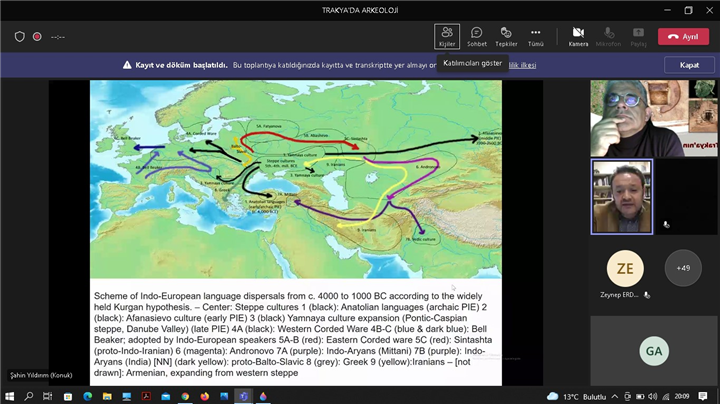Screen dimensions: 720x404
Task: Open the computer monitor app on the taskbar
Action: pyautogui.click(x=126, y=396)
